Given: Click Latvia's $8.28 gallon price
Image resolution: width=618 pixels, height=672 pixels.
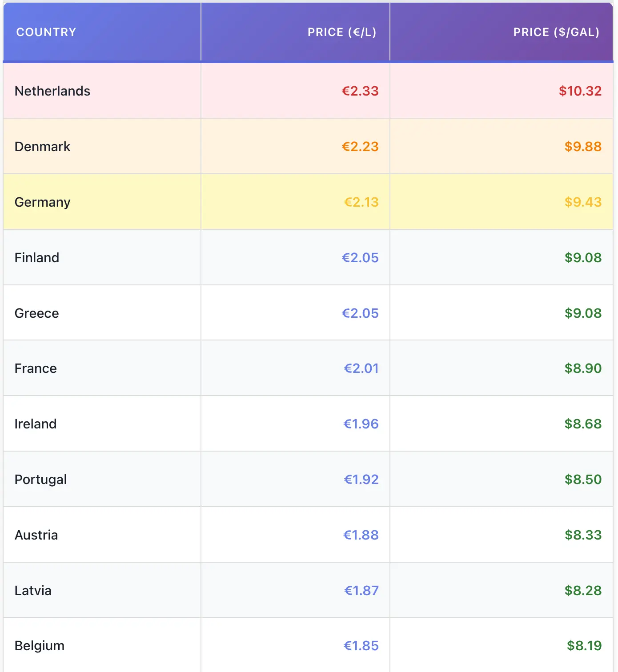Looking at the screenshot, I should 582,591.
